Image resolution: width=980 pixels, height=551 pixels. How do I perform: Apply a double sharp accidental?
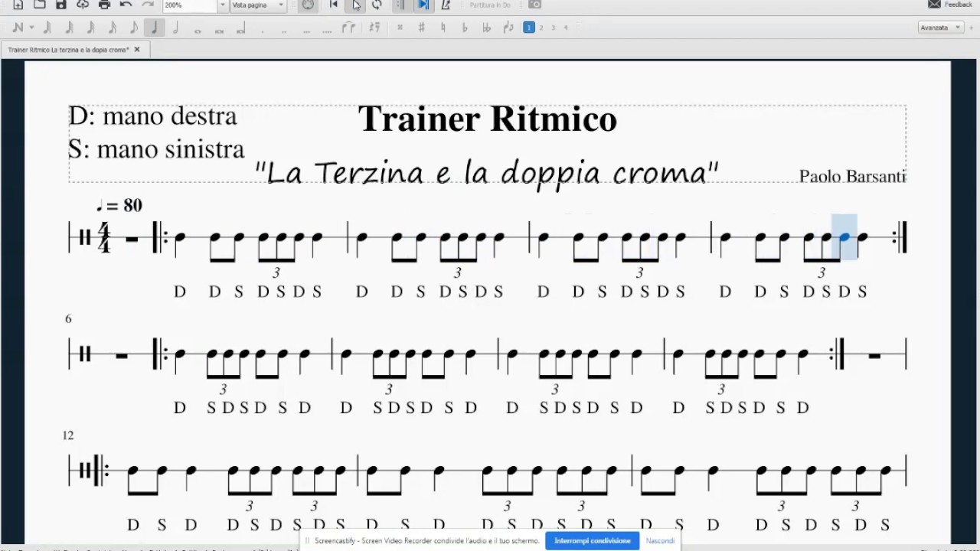(400, 28)
